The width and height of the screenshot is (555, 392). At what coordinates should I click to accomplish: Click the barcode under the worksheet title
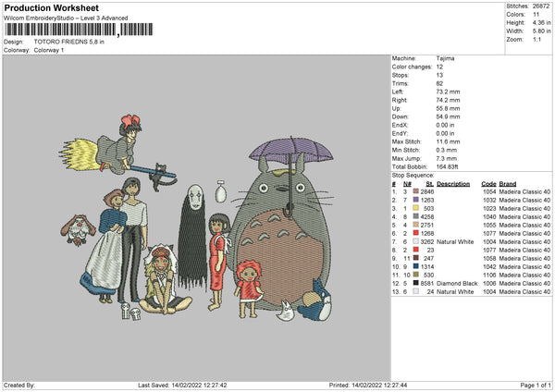[79, 30]
